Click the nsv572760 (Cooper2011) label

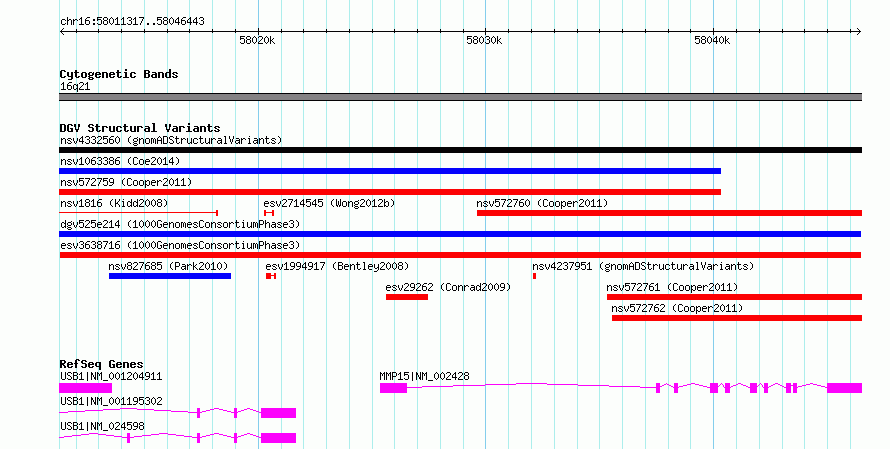coord(542,203)
